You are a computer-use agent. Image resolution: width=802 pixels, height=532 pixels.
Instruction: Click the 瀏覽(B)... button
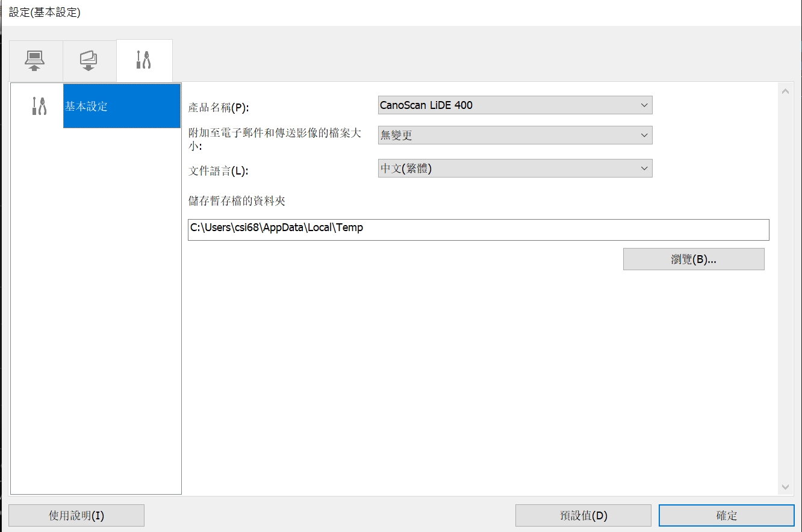click(x=694, y=259)
